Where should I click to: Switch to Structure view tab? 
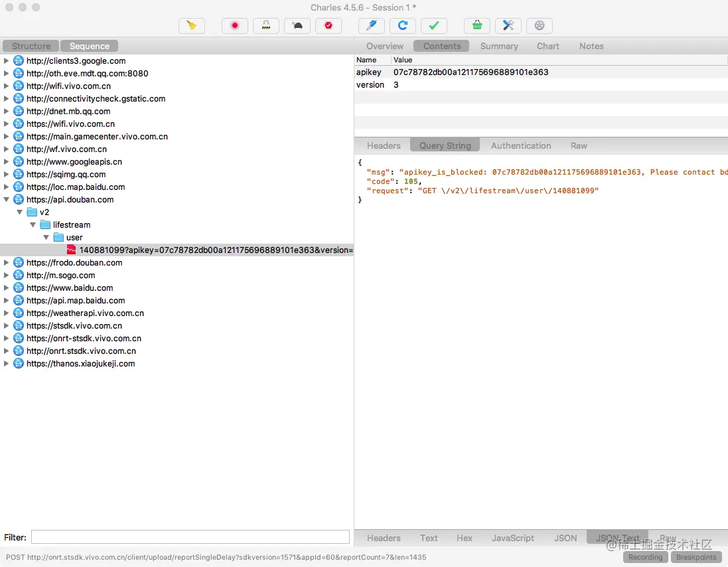click(x=31, y=46)
